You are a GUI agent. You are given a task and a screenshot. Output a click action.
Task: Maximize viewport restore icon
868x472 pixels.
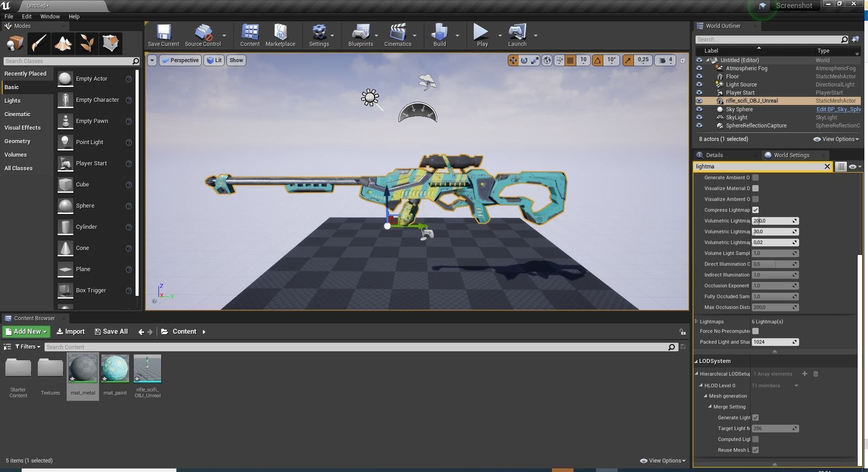click(683, 60)
